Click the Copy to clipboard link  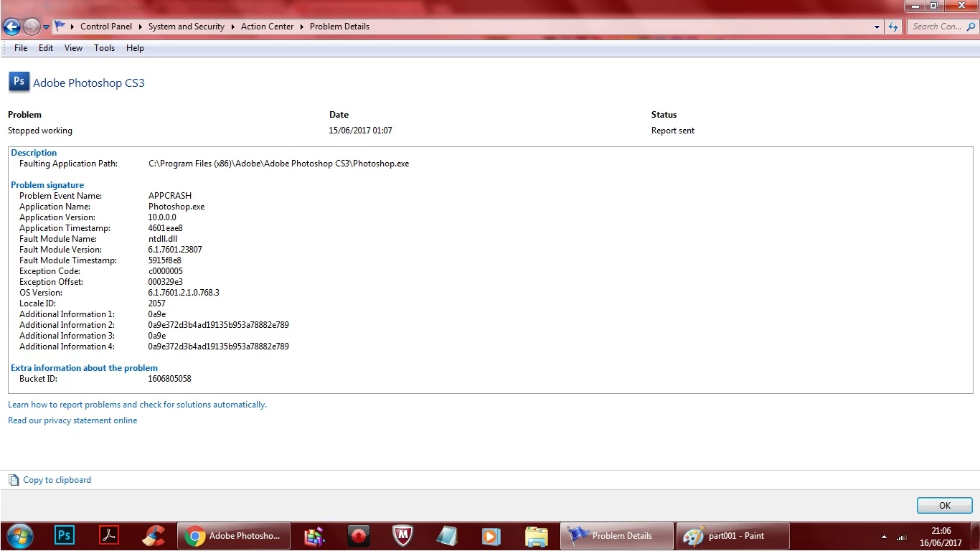tap(57, 480)
